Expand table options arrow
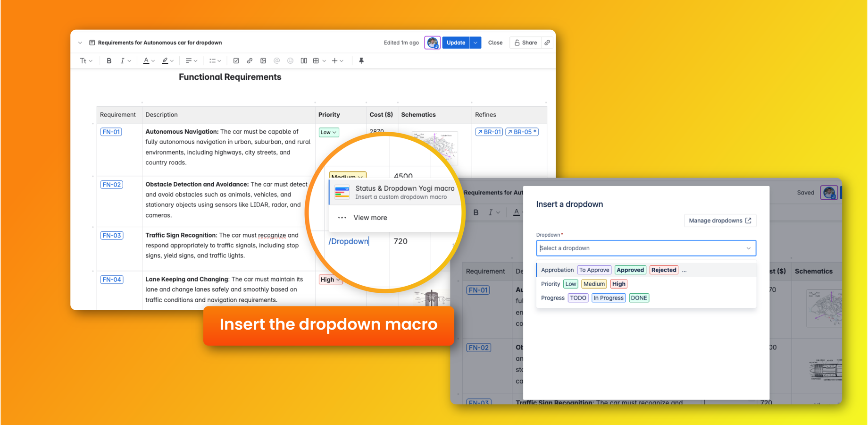This screenshot has height=425, width=868. coord(324,61)
